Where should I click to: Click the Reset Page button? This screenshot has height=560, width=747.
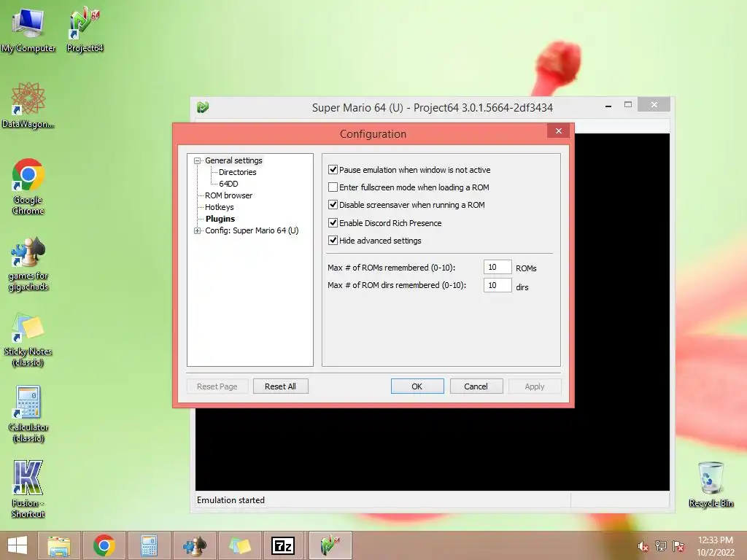(217, 386)
